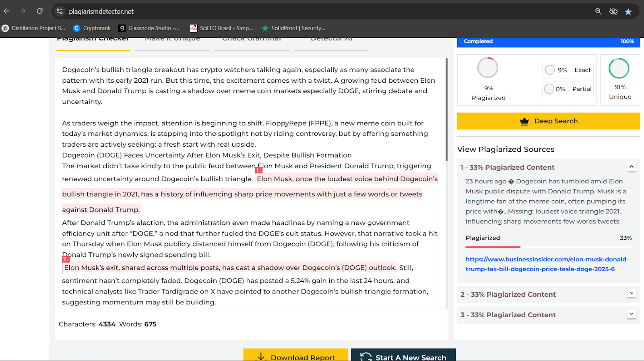Click the '23 hours ago' source snippet

point(546,201)
